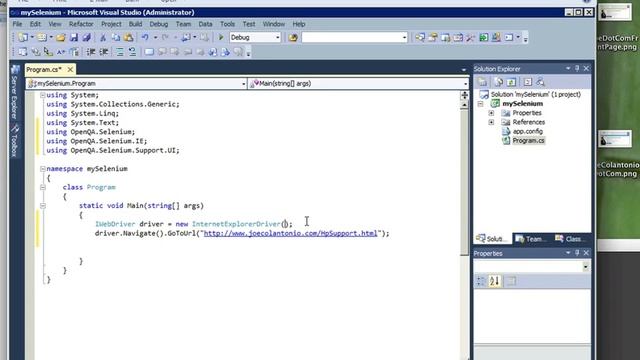
Task: Undo the last edit via toolbar arrow
Action: click(x=145, y=38)
